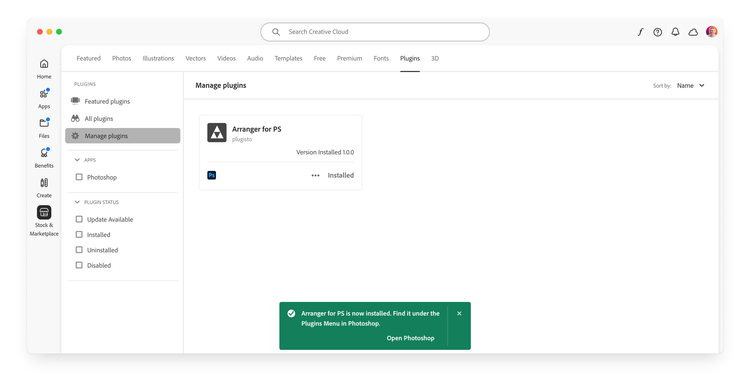
Task: Switch to the Premium tab
Action: [349, 58]
